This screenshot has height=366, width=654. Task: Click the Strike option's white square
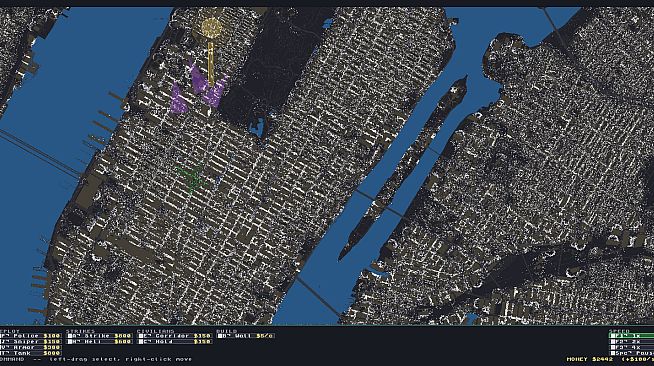click(x=70, y=336)
